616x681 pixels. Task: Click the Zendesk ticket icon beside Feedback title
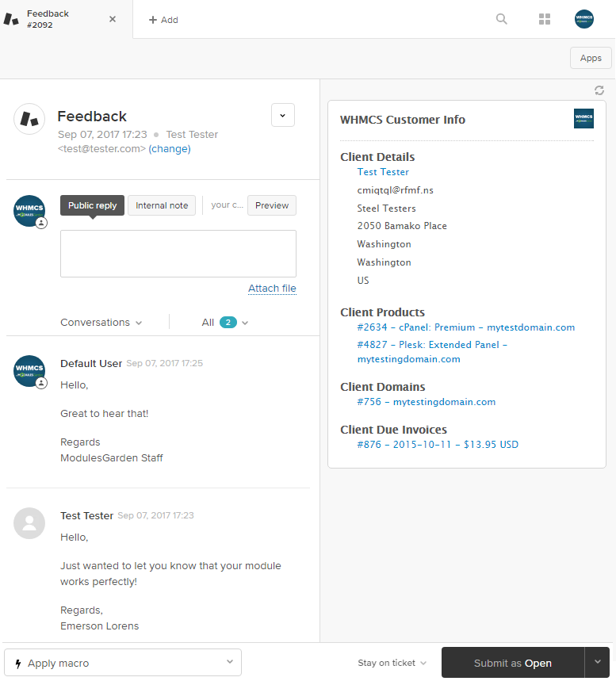click(29, 119)
